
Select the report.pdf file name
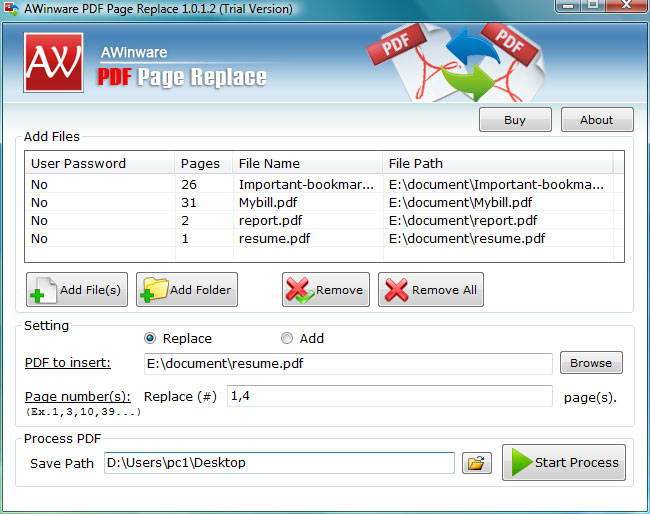click(x=270, y=221)
